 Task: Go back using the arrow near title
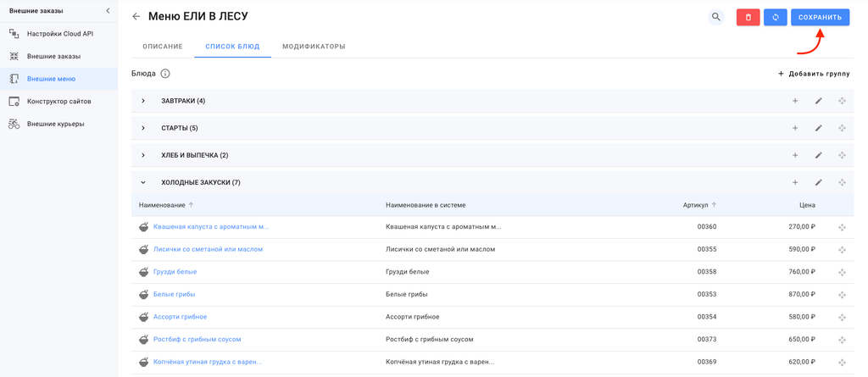pyautogui.click(x=136, y=17)
